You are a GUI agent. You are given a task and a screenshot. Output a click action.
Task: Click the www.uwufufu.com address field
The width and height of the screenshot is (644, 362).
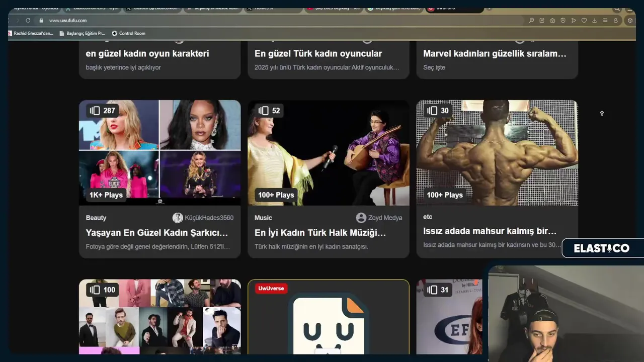coord(282,21)
